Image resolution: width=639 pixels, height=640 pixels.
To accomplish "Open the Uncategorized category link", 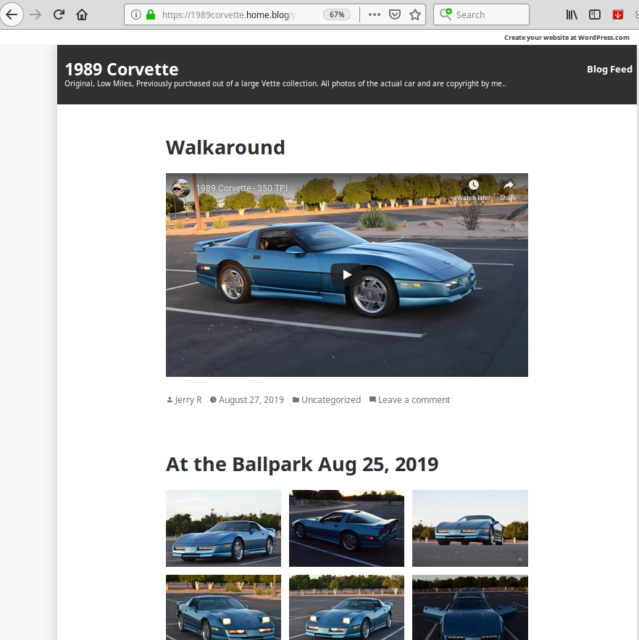I will click(x=331, y=400).
